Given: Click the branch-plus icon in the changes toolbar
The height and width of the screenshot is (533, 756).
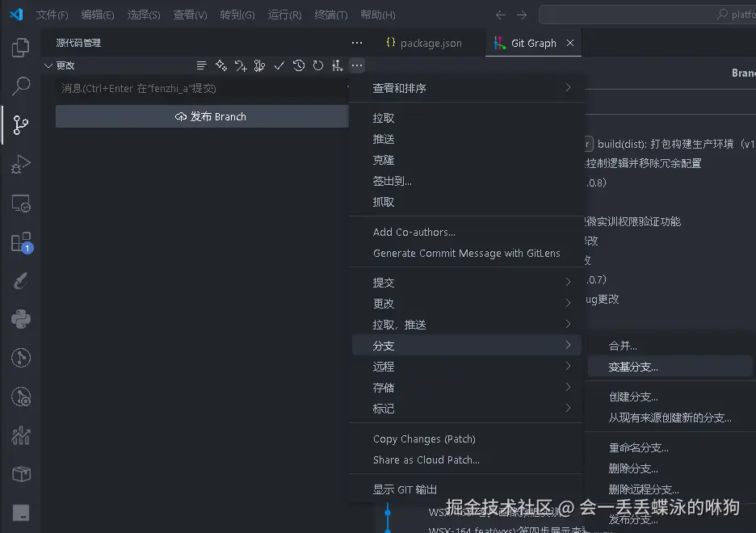Looking at the screenshot, I should [241, 65].
